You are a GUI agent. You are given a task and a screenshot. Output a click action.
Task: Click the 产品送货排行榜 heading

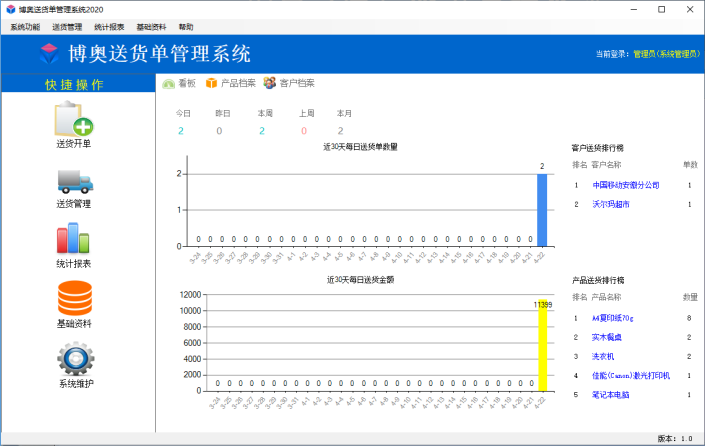(598, 281)
